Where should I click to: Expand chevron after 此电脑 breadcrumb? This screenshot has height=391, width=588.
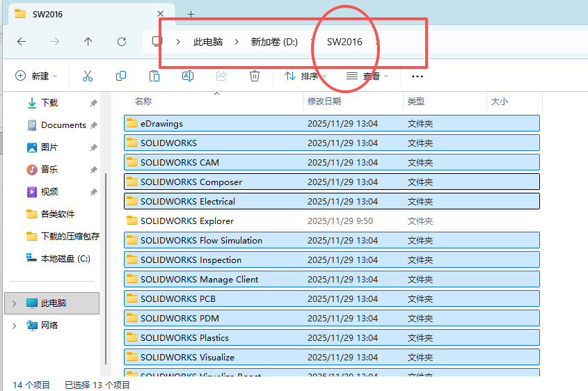(x=237, y=42)
